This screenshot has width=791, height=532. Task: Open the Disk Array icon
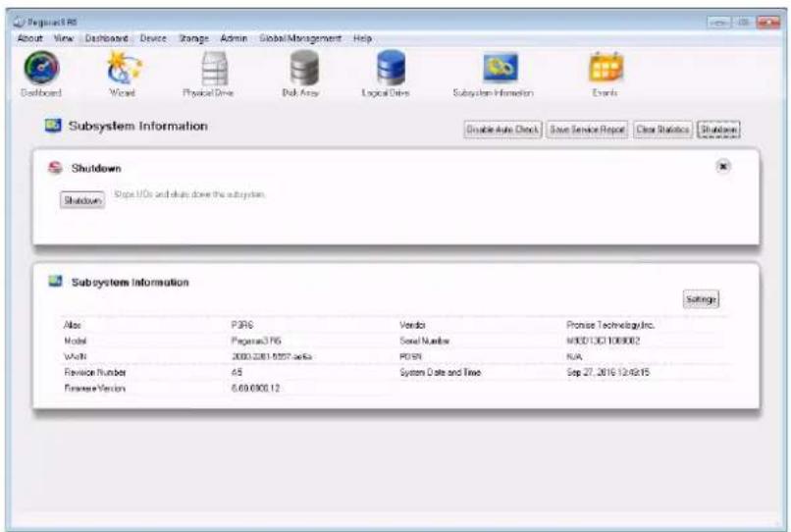pyautogui.click(x=303, y=68)
